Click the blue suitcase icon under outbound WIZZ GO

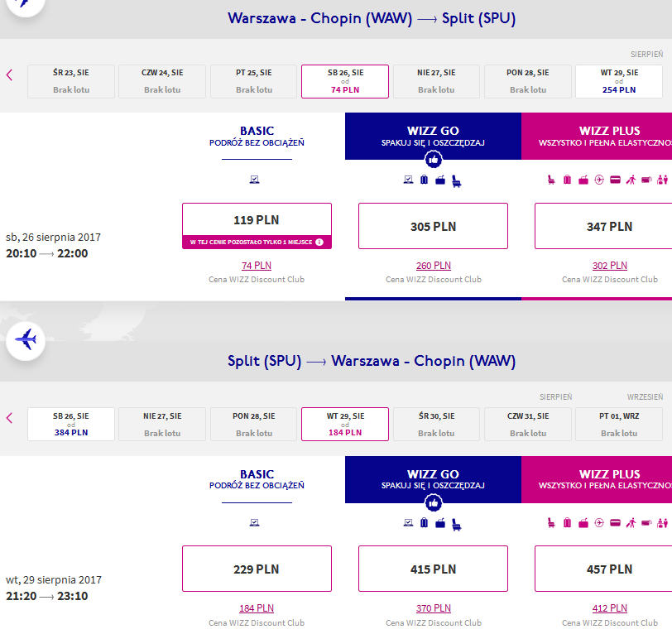424,180
